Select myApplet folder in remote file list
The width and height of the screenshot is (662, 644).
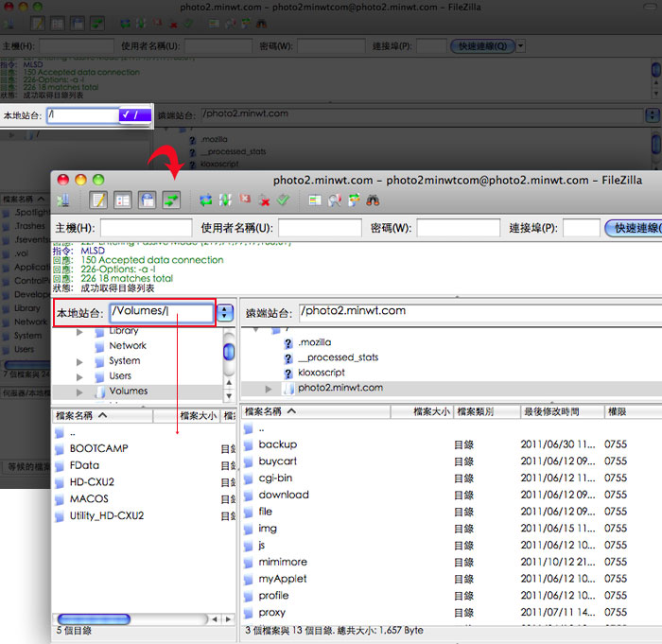coord(283,579)
